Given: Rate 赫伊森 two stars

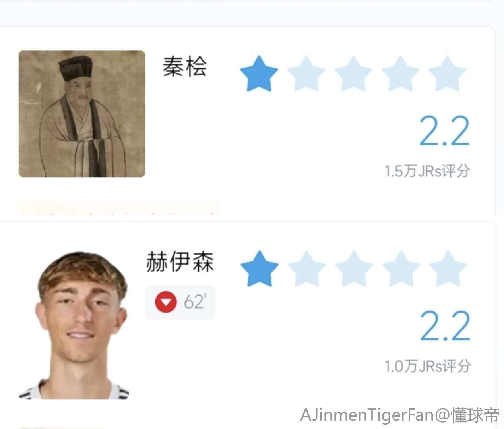Looking at the screenshot, I should point(307,269).
